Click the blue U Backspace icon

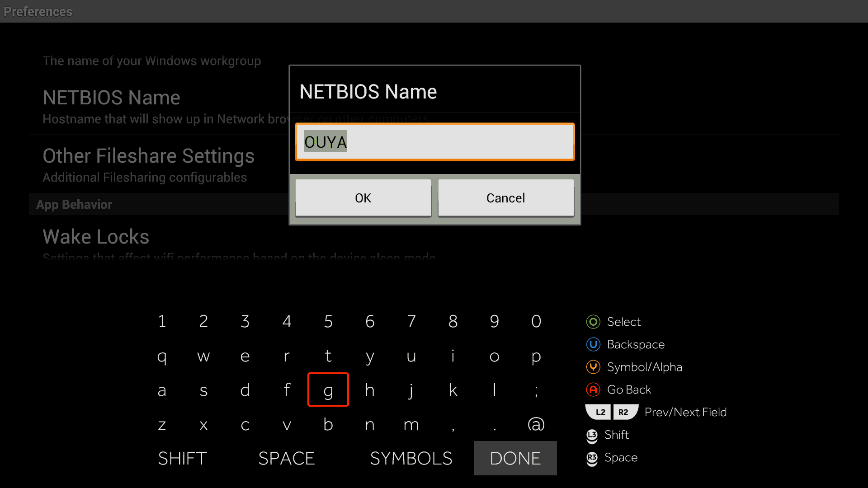593,344
